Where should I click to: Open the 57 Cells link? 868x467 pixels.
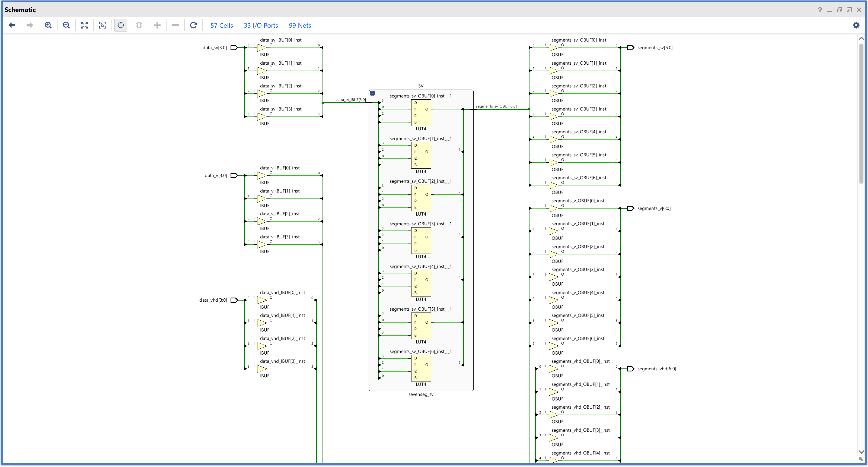[221, 26]
